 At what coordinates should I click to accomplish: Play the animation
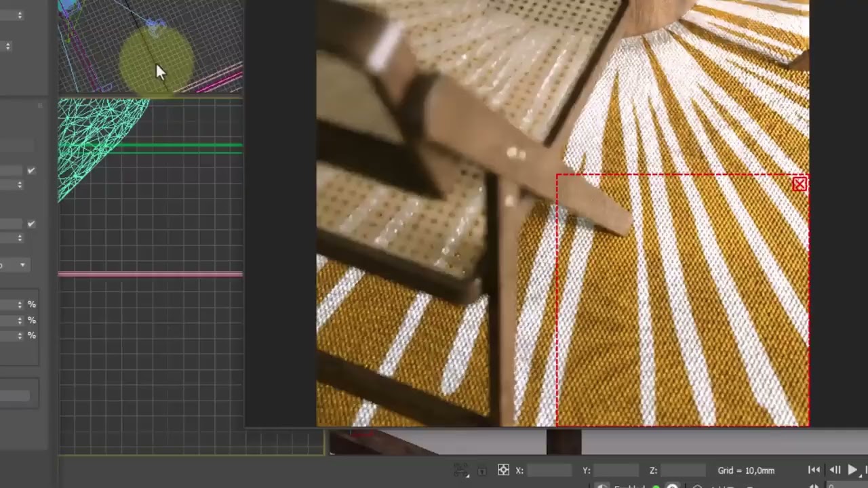853,470
